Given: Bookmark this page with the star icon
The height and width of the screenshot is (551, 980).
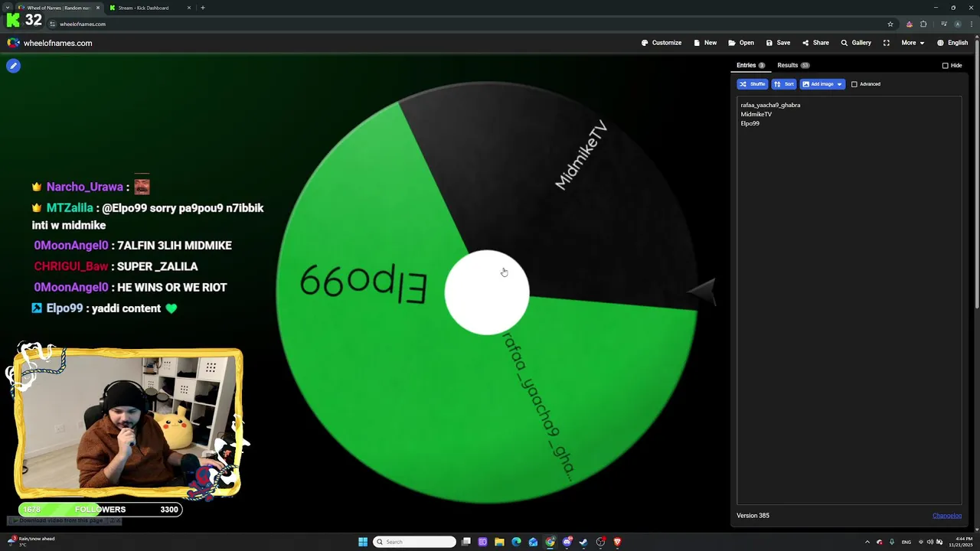Looking at the screenshot, I should [890, 24].
